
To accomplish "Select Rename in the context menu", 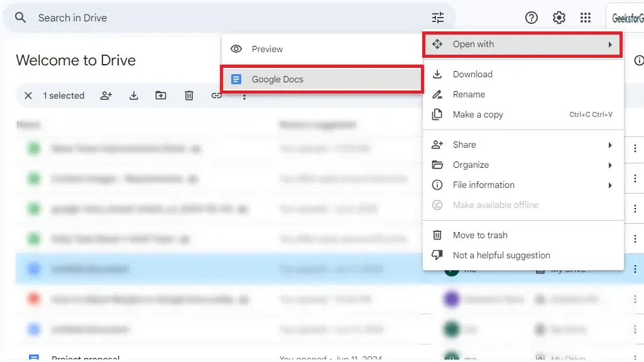I will pos(523,94).
